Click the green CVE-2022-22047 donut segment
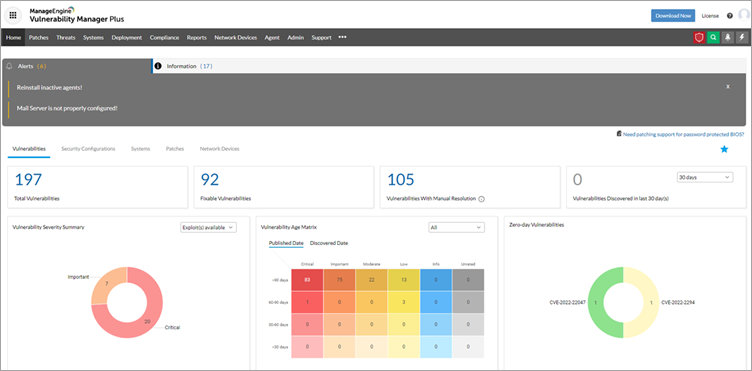 [596, 303]
